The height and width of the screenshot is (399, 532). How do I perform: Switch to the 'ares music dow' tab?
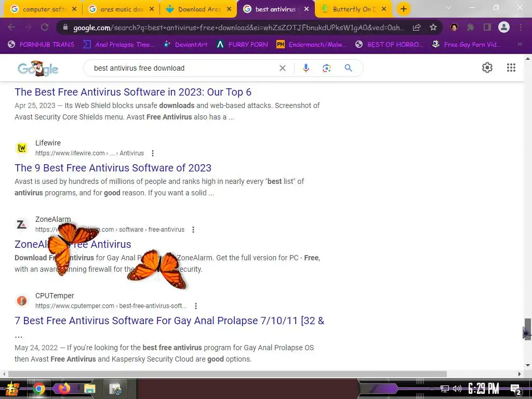(x=120, y=9)
